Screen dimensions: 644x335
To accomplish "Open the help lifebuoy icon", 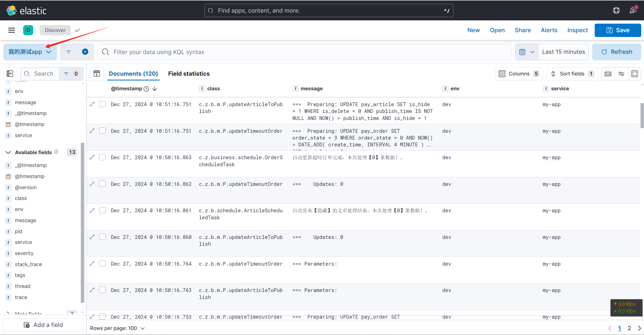I will click(x=616, y=10).
